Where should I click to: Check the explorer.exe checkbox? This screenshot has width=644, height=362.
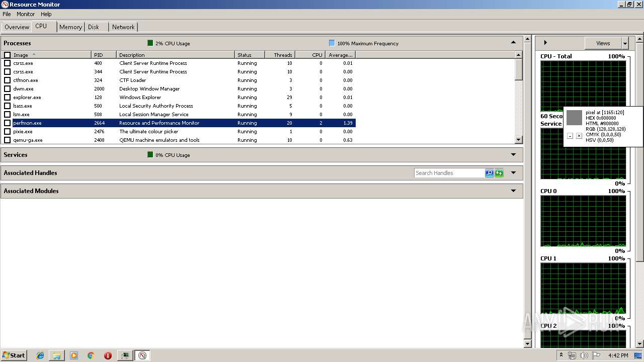tap(7, 98)
